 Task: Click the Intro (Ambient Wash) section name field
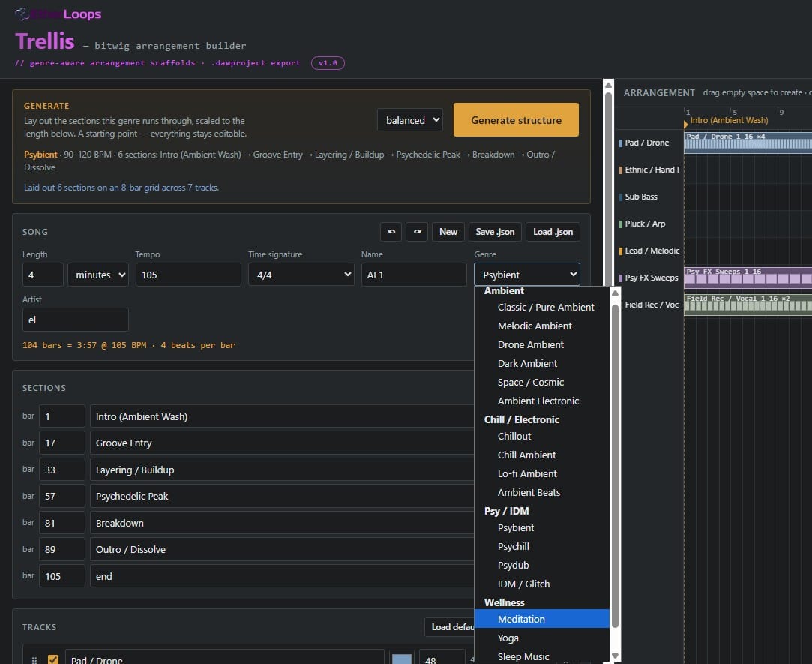[282, 416]
